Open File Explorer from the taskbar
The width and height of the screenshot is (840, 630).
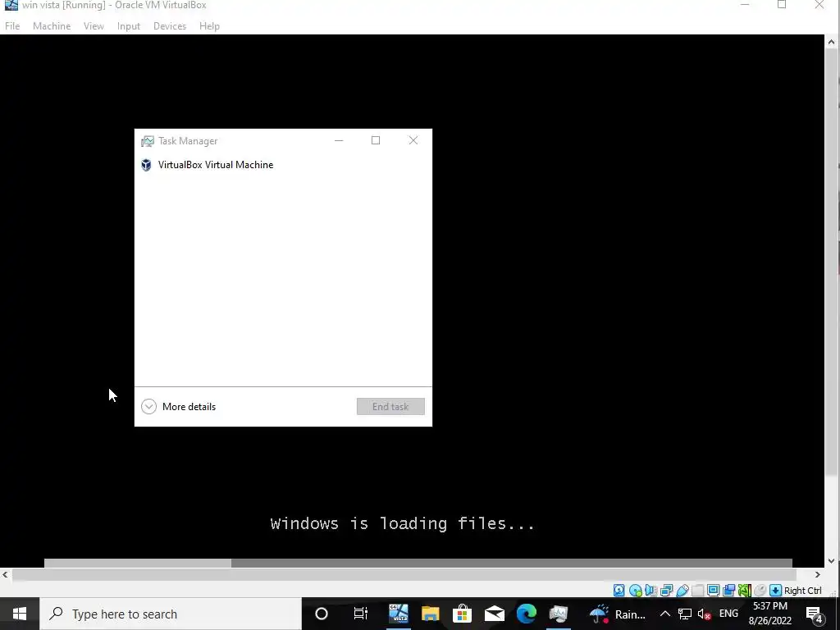[x=430, y=614]
